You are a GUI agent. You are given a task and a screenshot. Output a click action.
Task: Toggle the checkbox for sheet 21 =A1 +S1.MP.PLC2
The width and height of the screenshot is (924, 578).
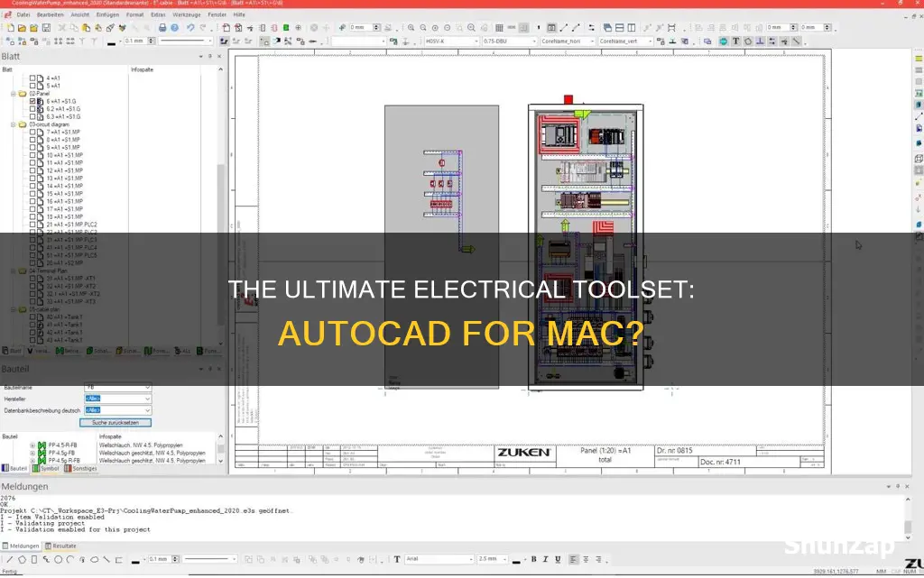(x=32, y=225)
